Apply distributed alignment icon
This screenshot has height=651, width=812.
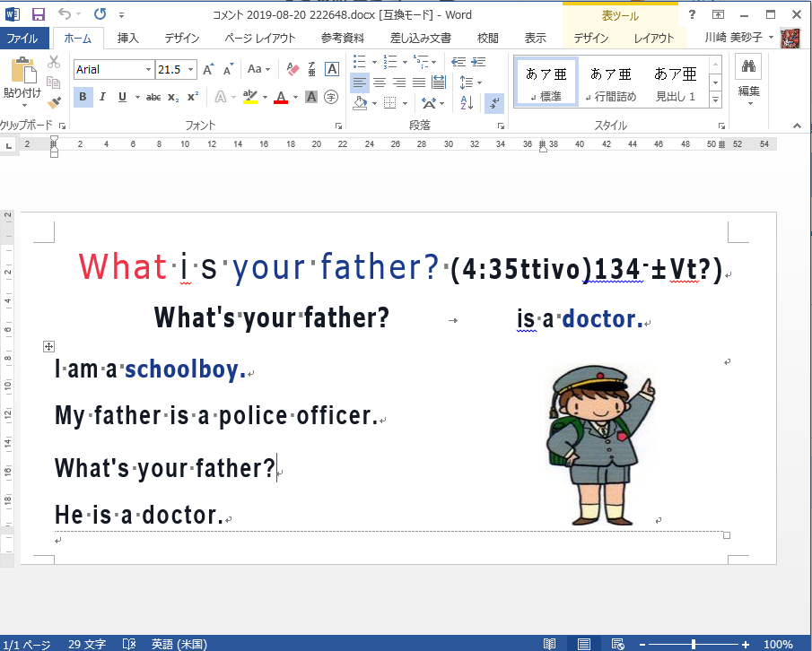pos(439,82)
